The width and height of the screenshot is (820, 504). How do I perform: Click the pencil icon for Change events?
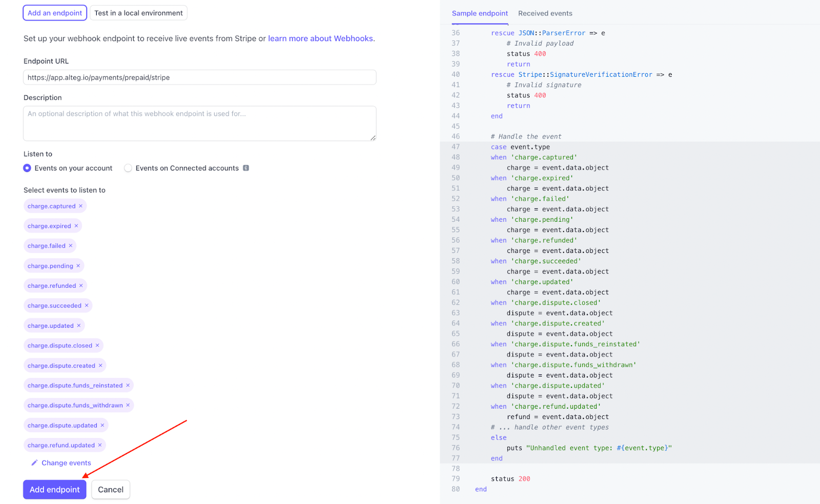[x=34, y=463]
